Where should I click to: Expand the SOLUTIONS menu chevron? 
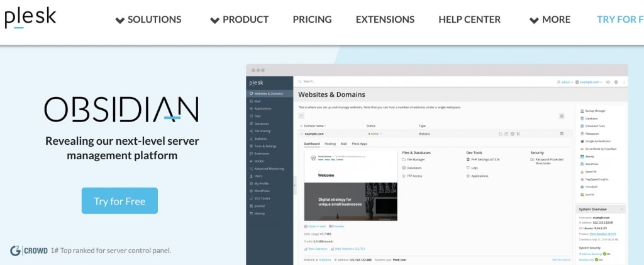pyautogui.click(x=120, y=20)
